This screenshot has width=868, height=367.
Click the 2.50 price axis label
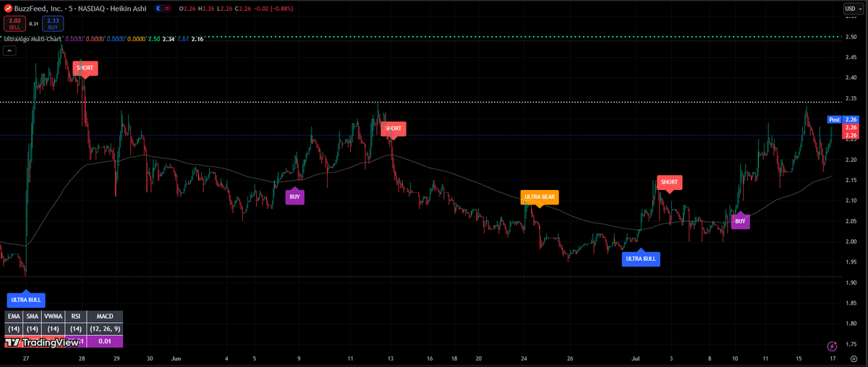pyautogui.click(x=851, y=37)
